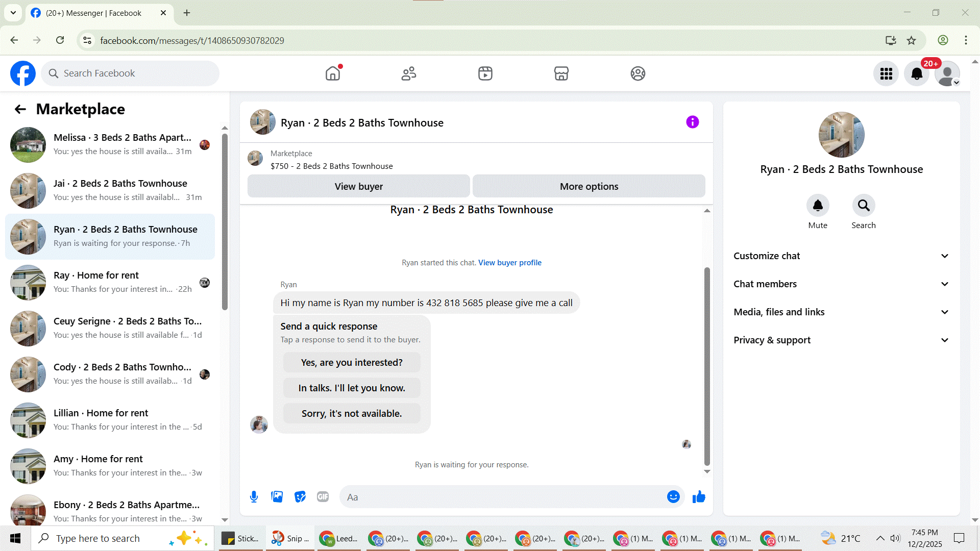Open the notifications bell
This screenshot has height=551, width=980.
click(x=917, y=74)
